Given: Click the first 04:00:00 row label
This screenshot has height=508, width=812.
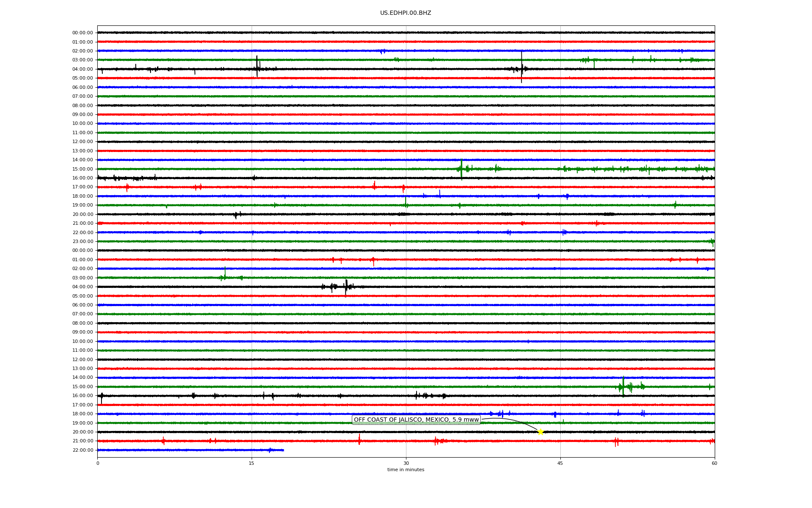Looking at the screenshot, I should click(82, 69).
